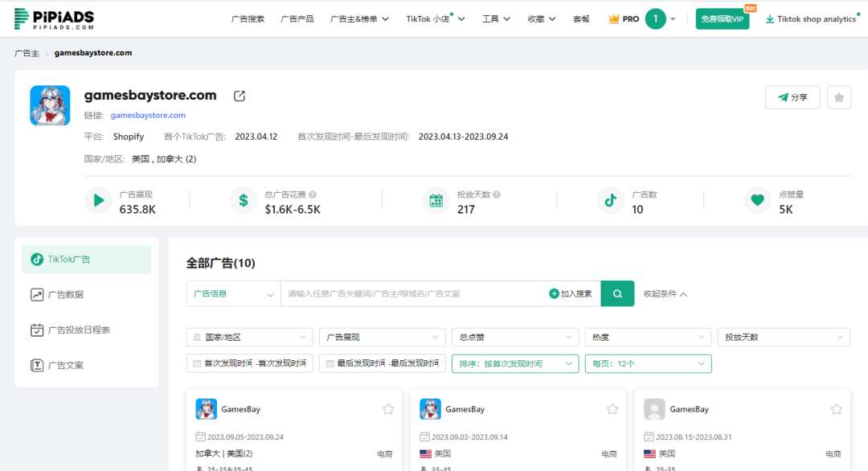Click the heart icon above 点赞量
868x471 pixels.
[x=756, y=201]
